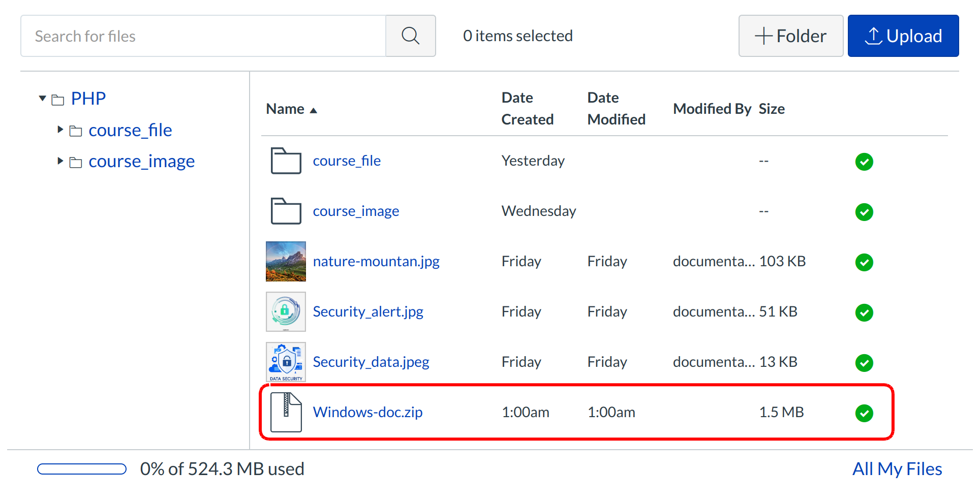This screenshot has width=980, height=502.
Task: Click the magnifying glass search icon
Action: (x=410, y=36)
